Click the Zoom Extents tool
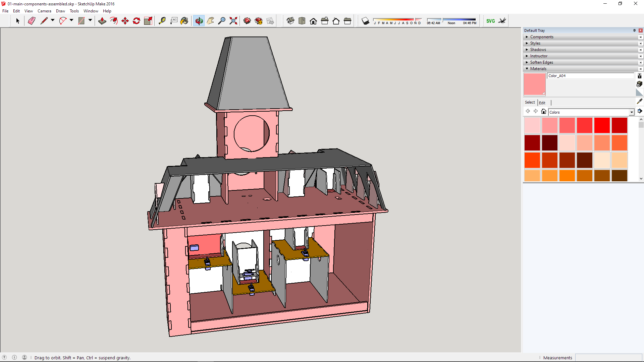This screenshot has width=644, height=362. pos(233,21)
